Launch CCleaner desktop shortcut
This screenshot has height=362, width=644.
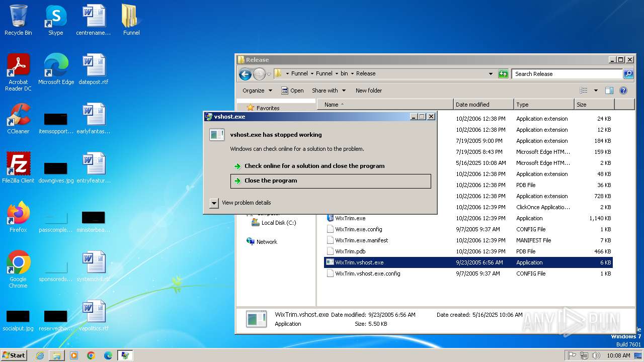pyautogui.click(x=18, y=119)
